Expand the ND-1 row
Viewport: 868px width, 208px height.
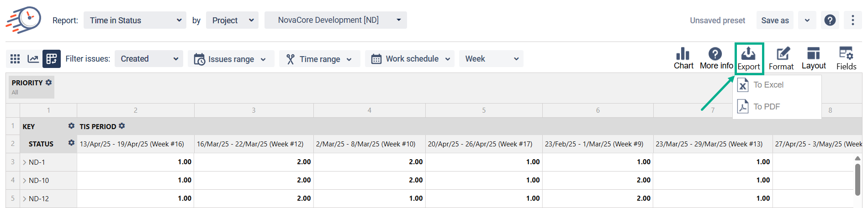[25, 162]
